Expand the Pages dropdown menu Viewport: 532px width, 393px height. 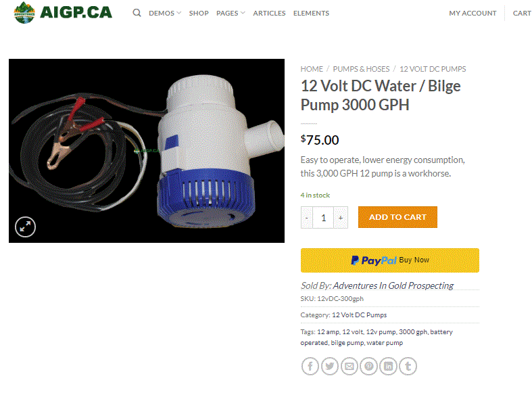[x=231, y=13]
